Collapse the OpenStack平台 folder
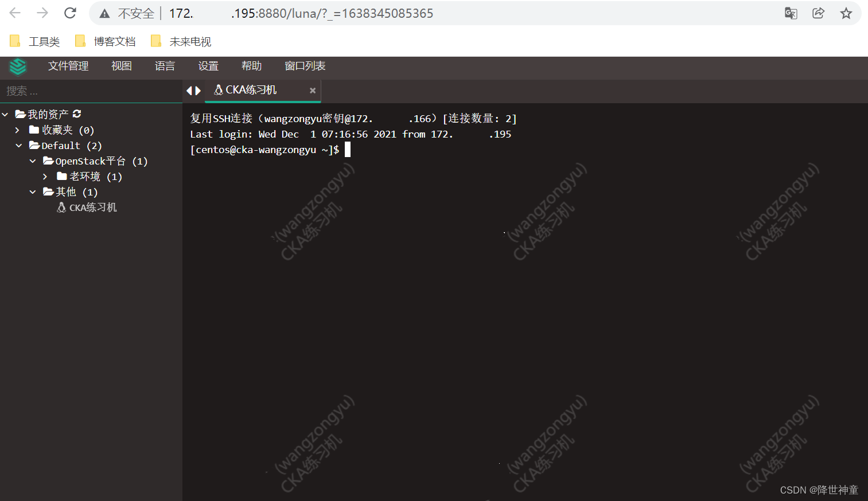Viewport: 868px width, 501px height. [x=32, y=161]
